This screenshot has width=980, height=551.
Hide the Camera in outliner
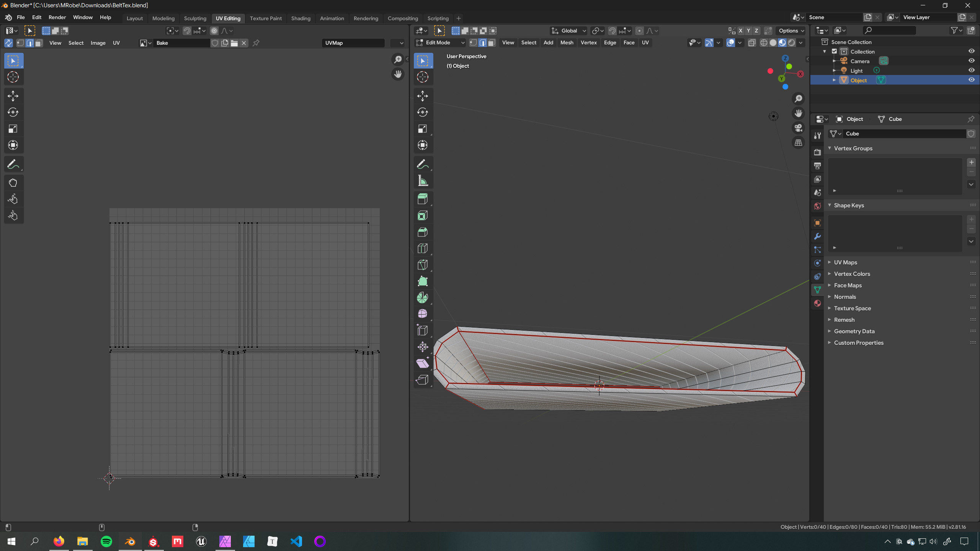pyautogui.click(x=971, y=61)
